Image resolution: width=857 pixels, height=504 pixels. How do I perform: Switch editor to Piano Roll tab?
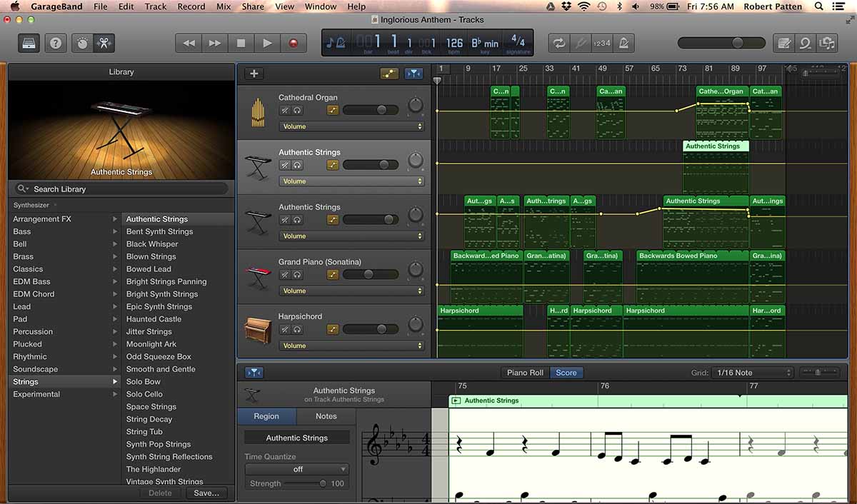[x=525, y=373]
